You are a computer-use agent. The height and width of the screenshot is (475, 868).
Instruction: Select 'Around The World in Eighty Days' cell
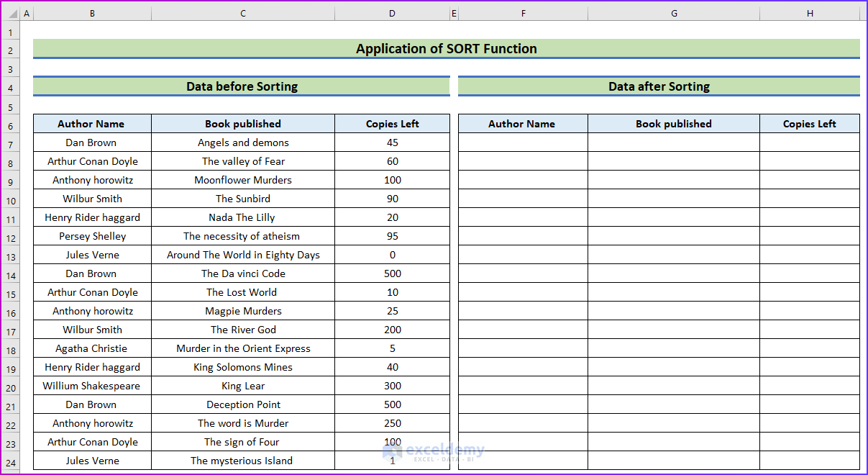coord(243,255)
